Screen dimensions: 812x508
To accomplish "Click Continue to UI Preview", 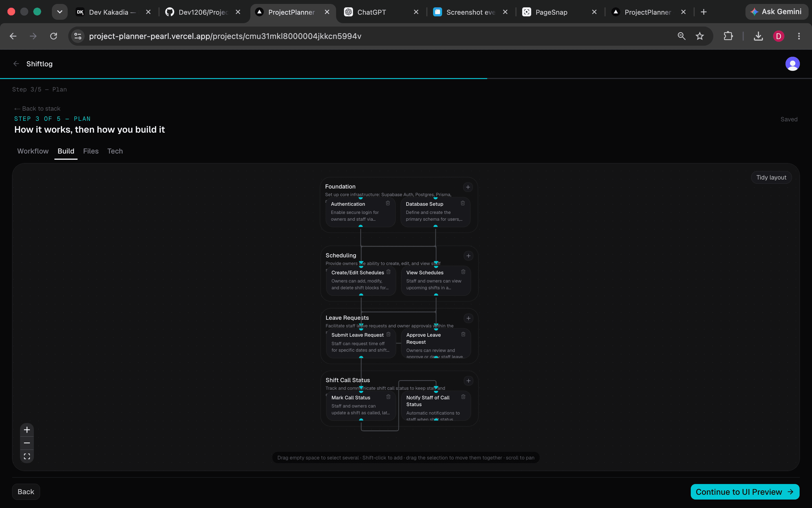I will point(745,492).
